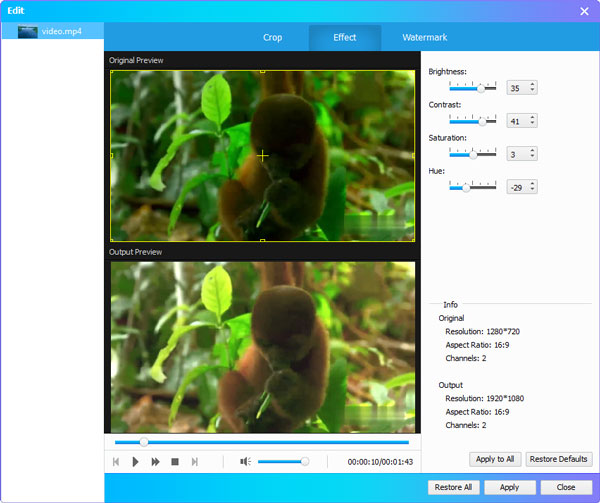Screen dimensions: 600x503
Task: Click the X to close Edit window
Action: 584,11
